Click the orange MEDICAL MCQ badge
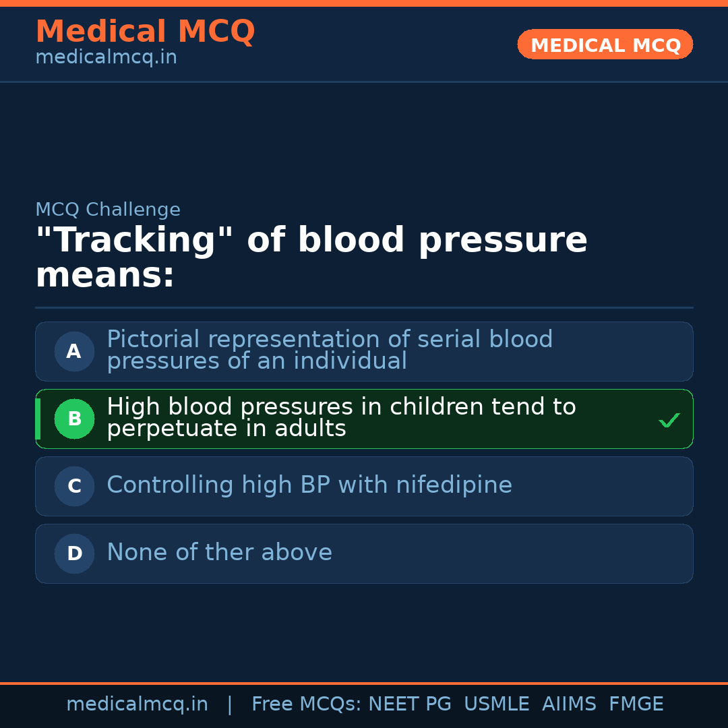 605,44
